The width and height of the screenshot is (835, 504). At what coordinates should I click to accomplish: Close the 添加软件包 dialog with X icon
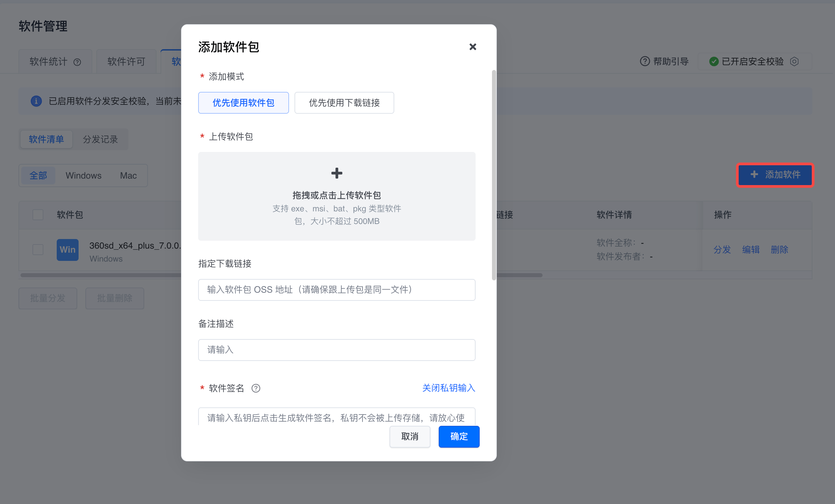click(x=473, y=47)
